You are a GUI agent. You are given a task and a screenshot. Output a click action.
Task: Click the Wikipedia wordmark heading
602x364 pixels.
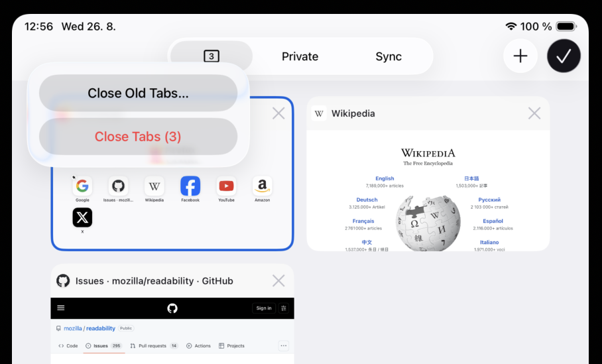(x=428, y=152)
